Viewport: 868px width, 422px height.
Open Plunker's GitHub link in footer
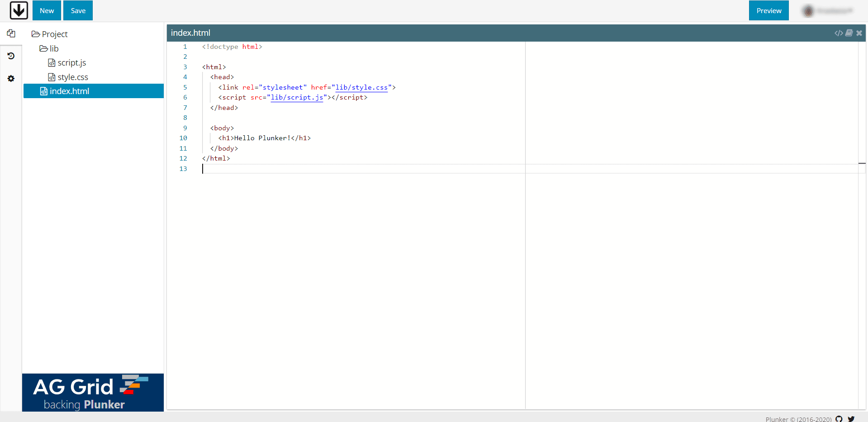839,419
